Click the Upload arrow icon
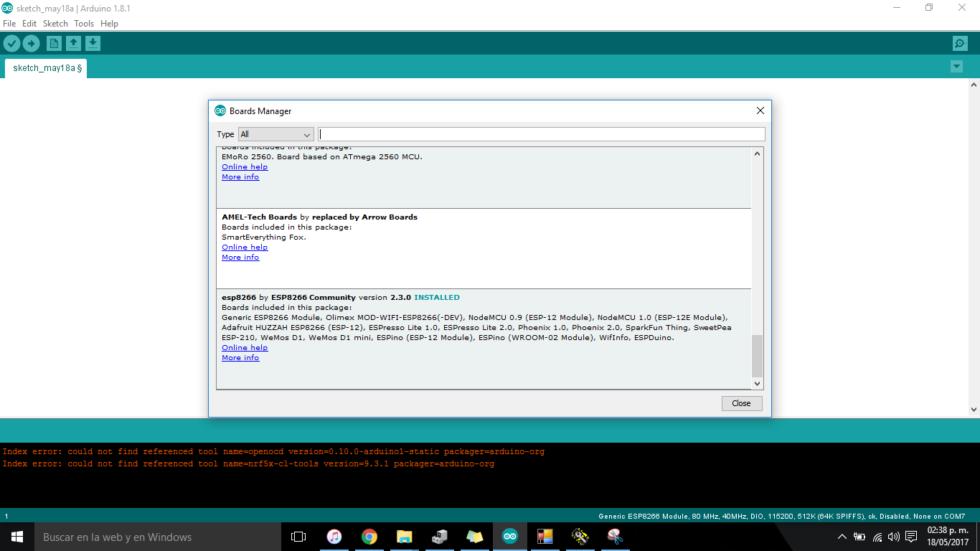This screenshot has width=980, height=551. pos(31,44)
